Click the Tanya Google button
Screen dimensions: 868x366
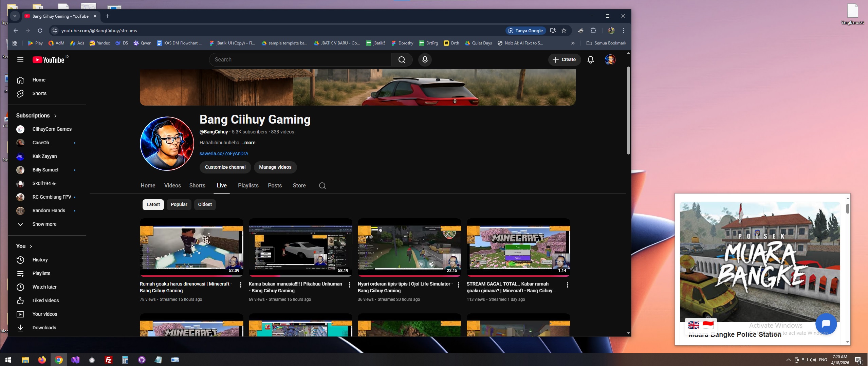pos(526,31)
